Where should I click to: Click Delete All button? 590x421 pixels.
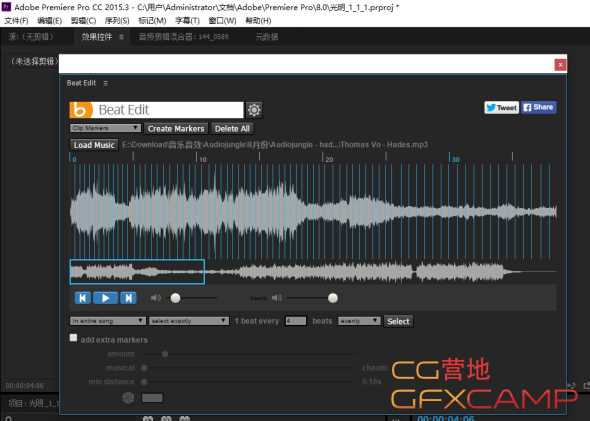tap(232, 129)
